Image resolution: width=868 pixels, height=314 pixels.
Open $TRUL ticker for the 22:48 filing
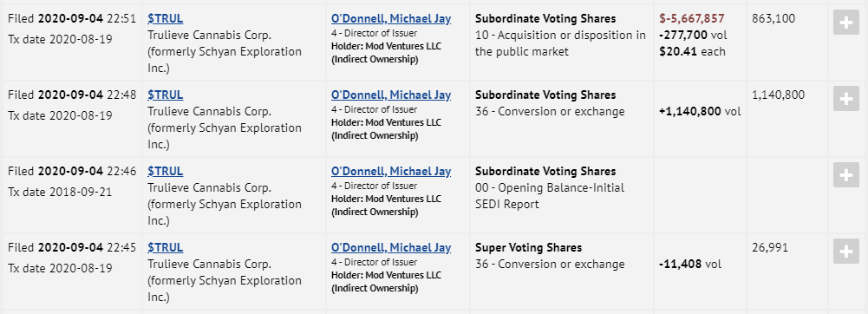[165, 95]
